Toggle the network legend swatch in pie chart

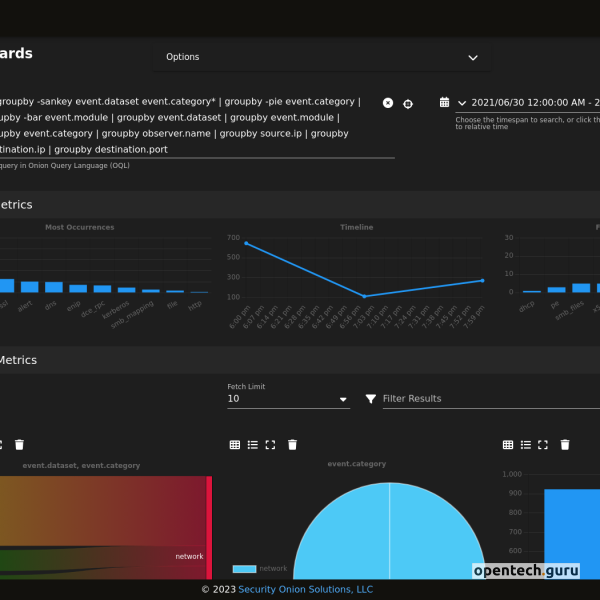[244, 569]
